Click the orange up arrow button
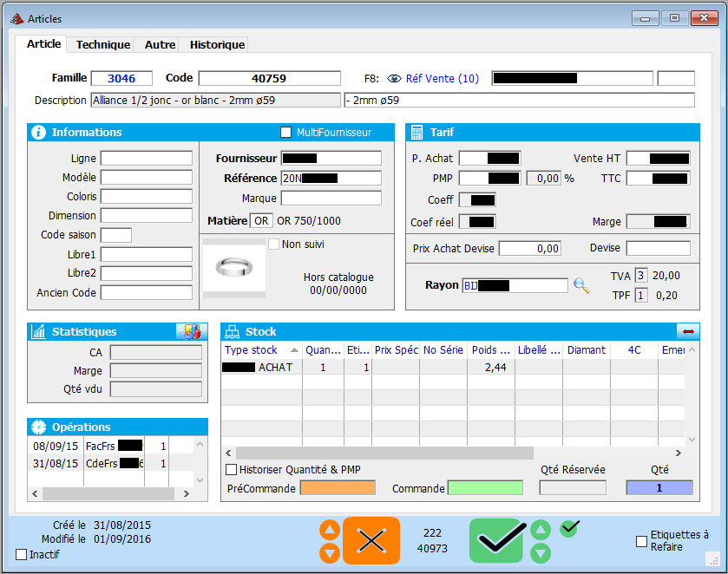 (330, 530)
